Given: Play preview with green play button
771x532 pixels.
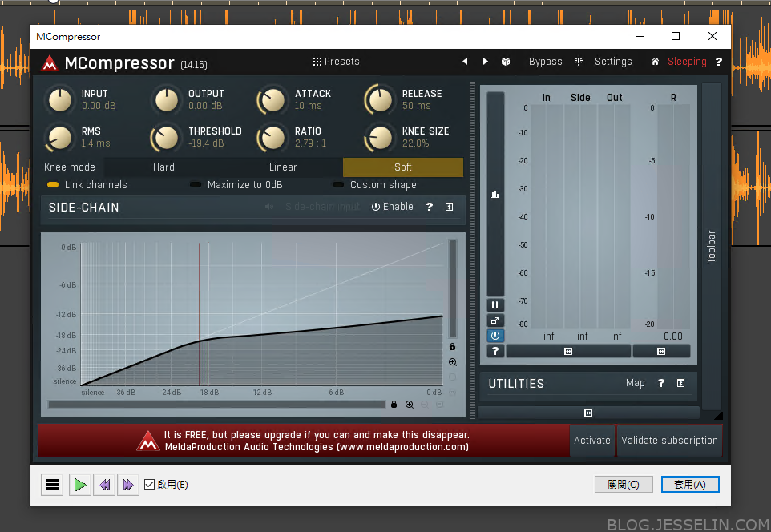Looking at the screenshot, I should pos(79,485).
